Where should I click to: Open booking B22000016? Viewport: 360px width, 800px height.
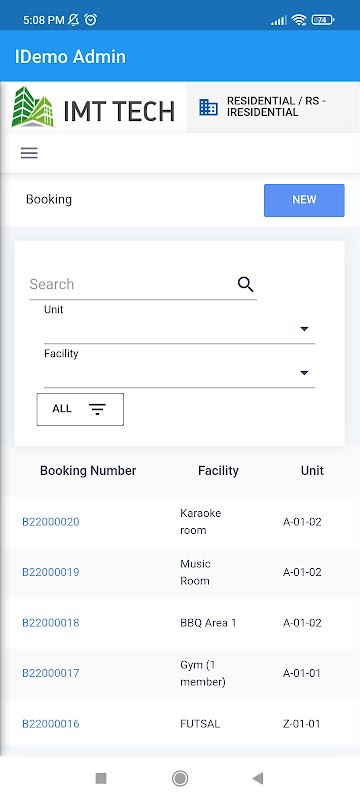point(50,724)
